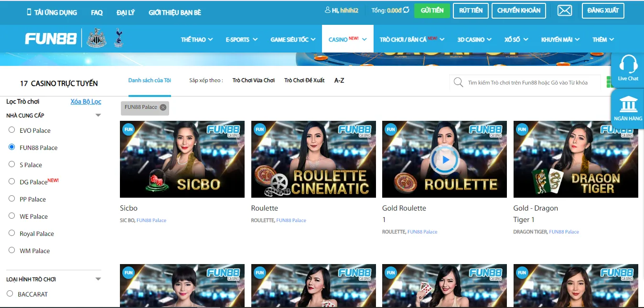
Task: Click Xóa Bộ Lọc clear filter link
Action: coord(86,101)
